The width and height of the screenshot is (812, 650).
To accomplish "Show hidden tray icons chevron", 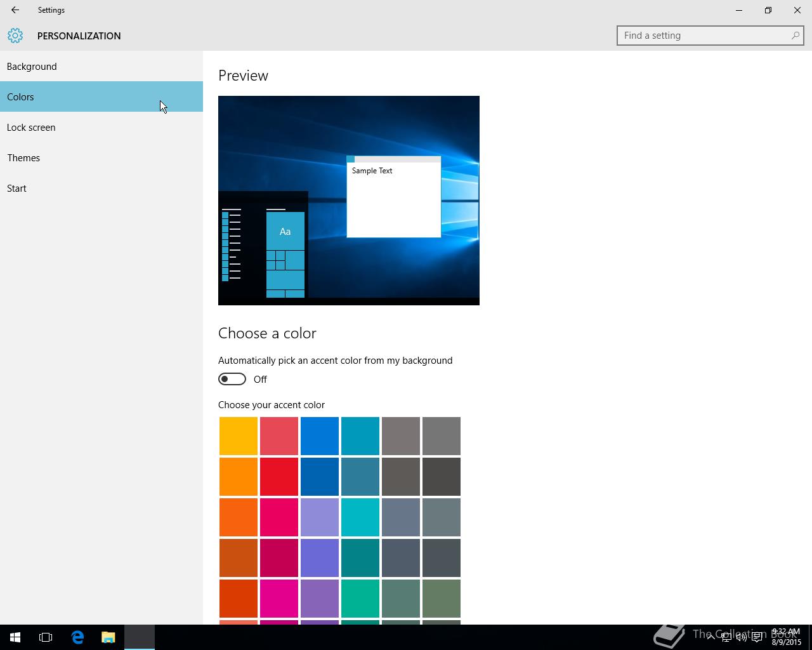I will tap(710, 637).
